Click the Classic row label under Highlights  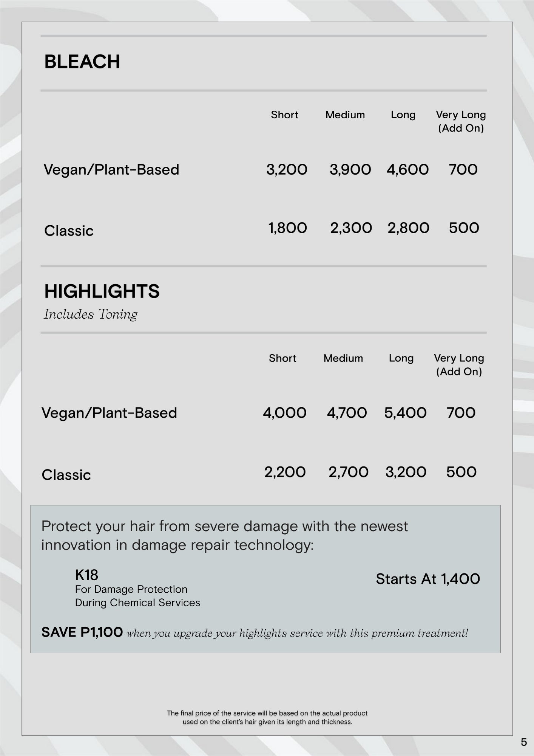pos(66,475)
